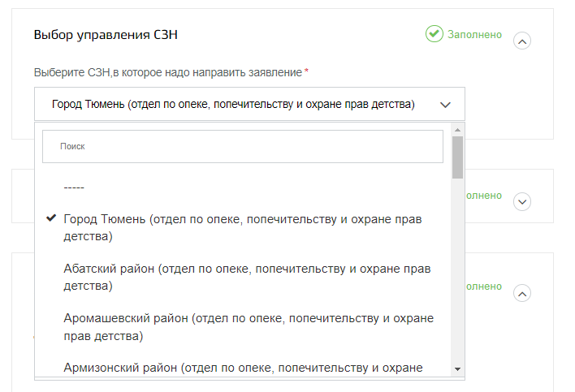Click scrollbar up arrow in dropdown
Image resolution: width=575 pixels, height=392 pixels.
(x=457, y=130)
